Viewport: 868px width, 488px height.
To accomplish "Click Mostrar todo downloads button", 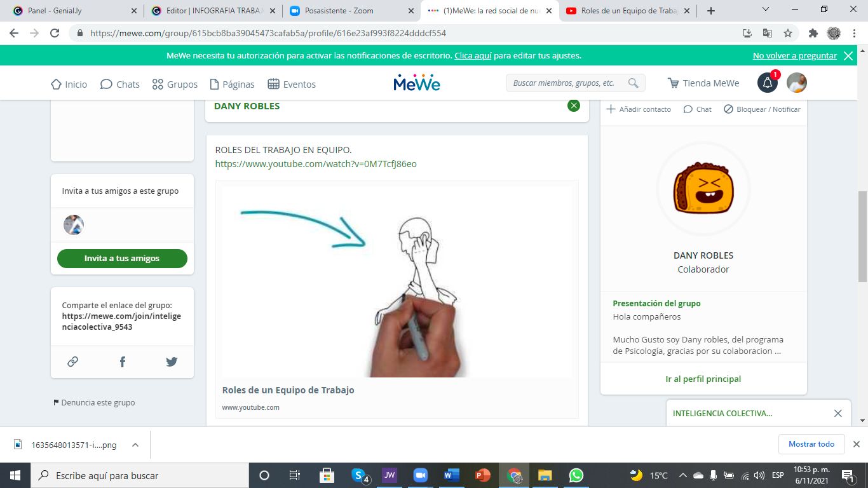I will (x=811, y=444).
